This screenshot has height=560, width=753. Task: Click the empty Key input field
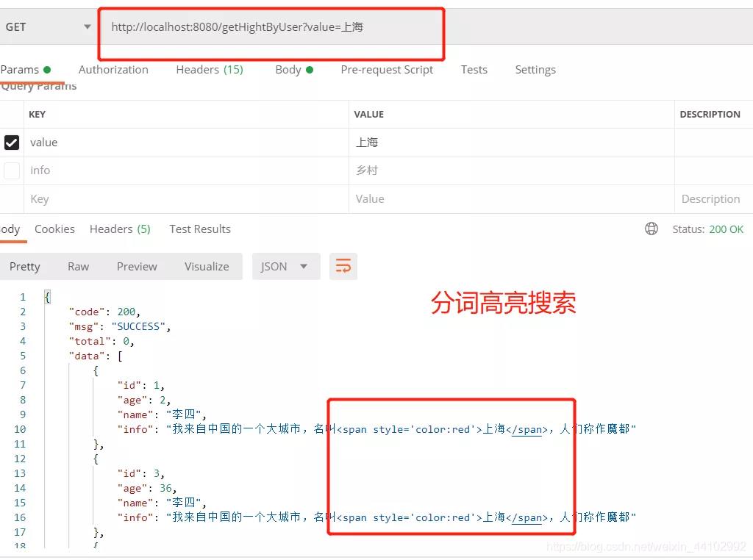pyautogui.click(x=186, y=198)
